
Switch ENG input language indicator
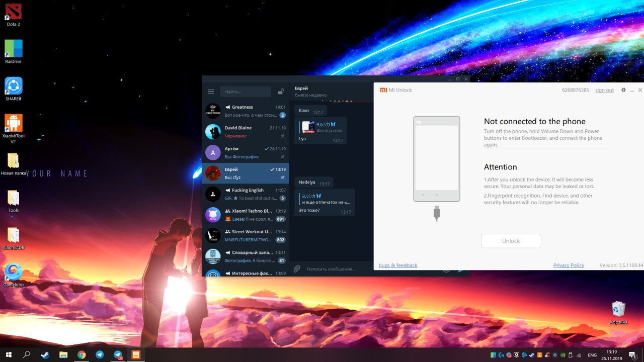592,355
